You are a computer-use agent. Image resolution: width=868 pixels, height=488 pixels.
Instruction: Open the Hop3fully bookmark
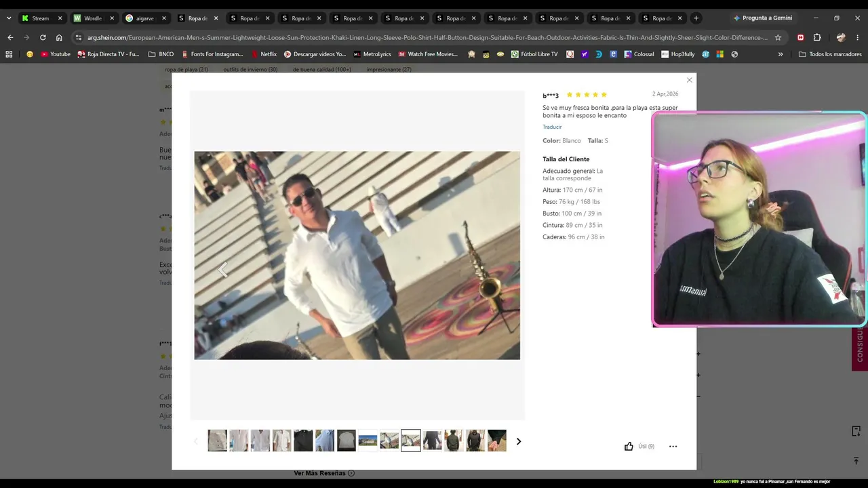678,54
